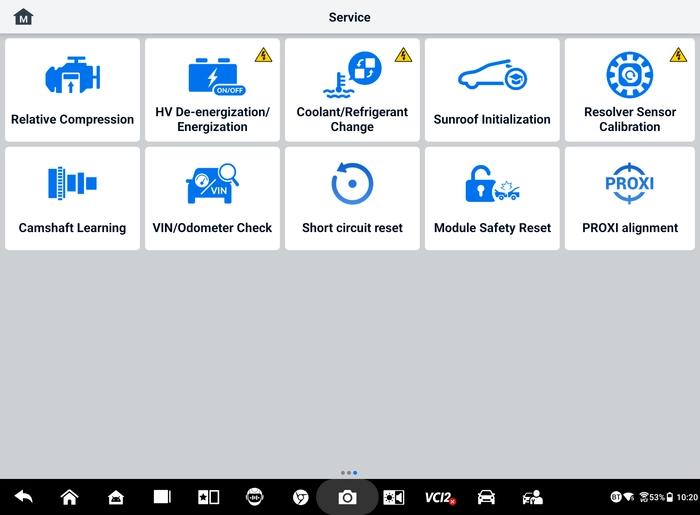Image resolution: width=700 pixels, height=515 pixels.
Task: Start Camshaft Learning function
Action: [72, 199]
